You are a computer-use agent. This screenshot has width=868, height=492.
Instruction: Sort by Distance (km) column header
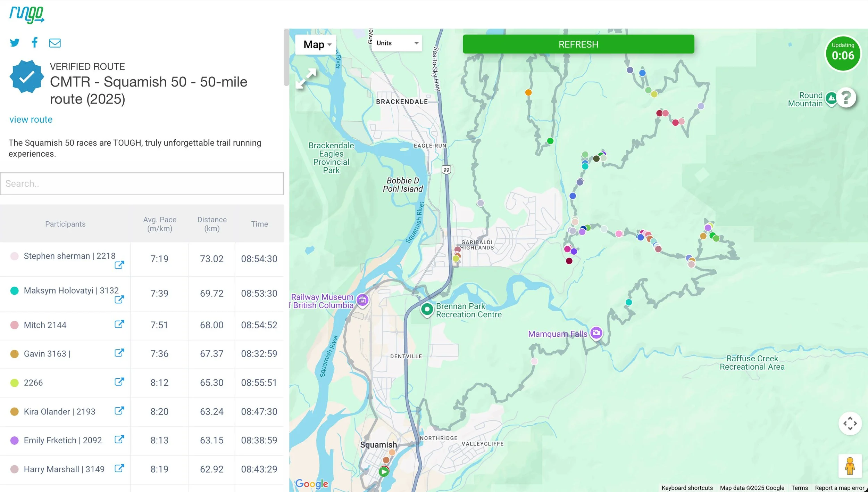tap(212, 224)
